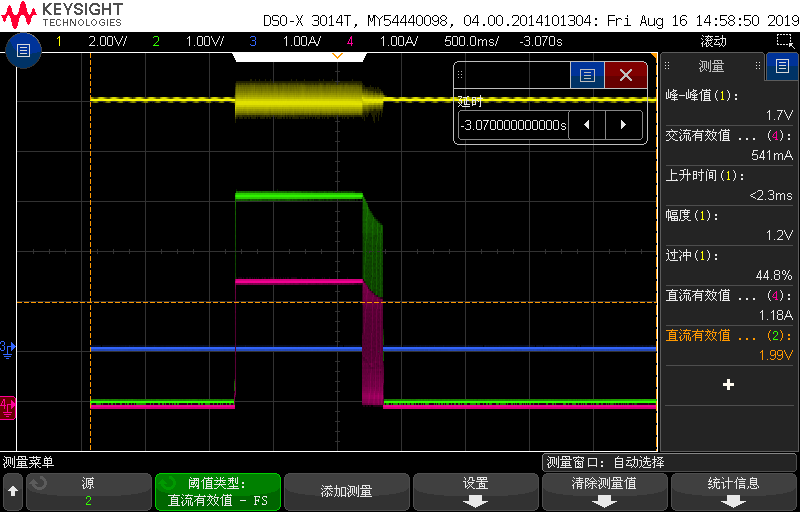Click the back arrow softkey
This screenshot has height=512, width=800.
[x=13, y=491]
